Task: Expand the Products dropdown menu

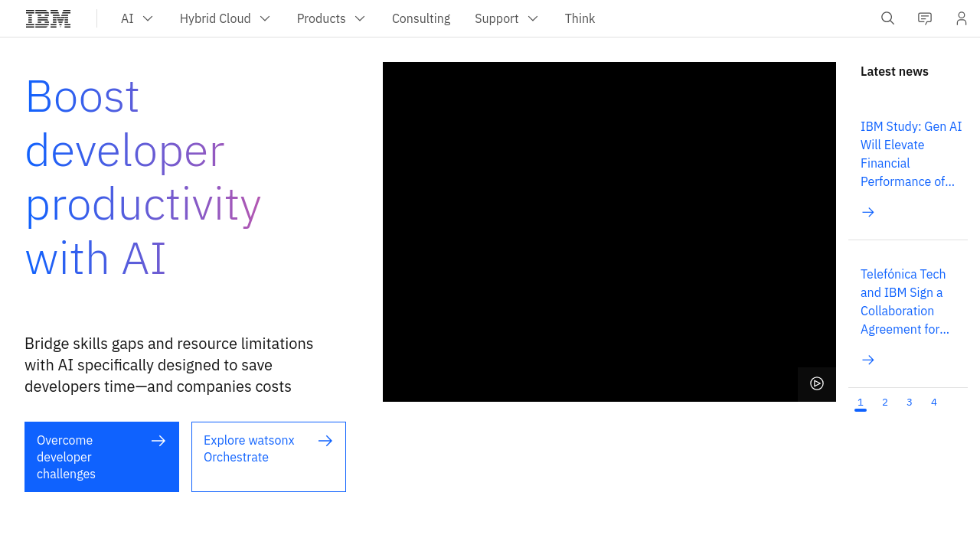Action: 331,18
